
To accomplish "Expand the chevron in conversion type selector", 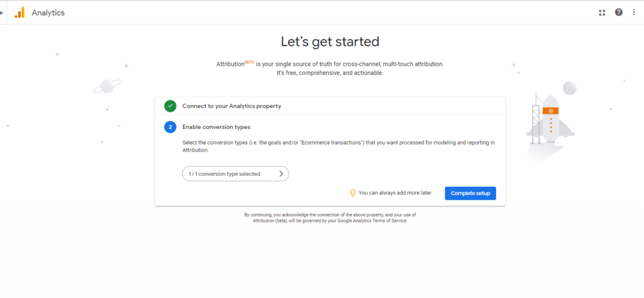I will tap(281, 174).
